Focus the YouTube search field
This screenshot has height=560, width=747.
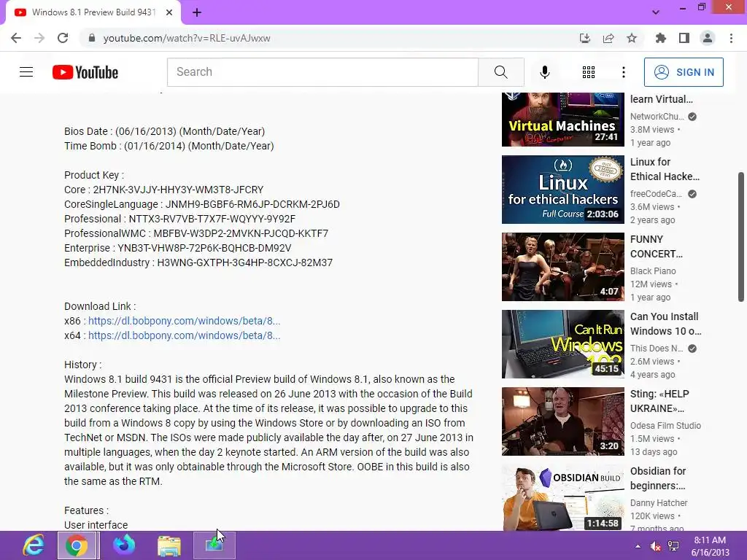pos(322,72)
